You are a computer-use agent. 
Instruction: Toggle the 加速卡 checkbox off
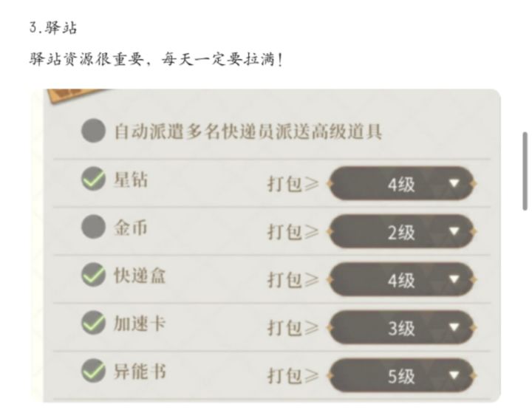click(x=93, y=324)
